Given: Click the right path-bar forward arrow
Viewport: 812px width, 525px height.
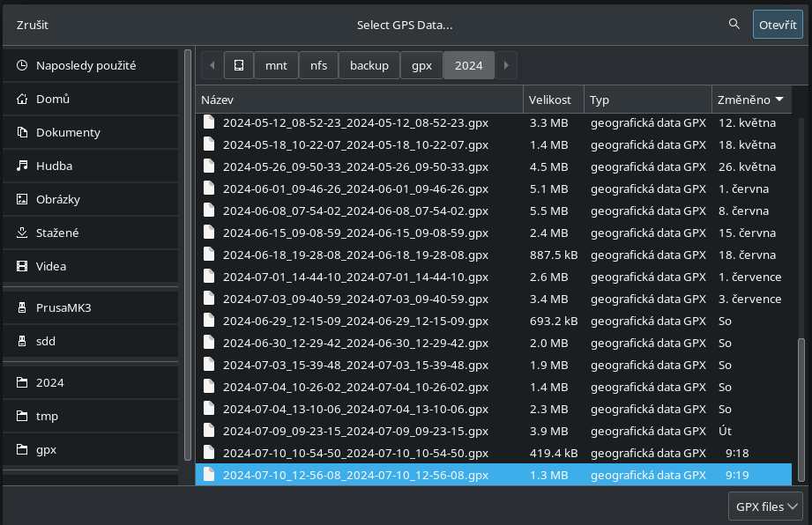Looking at the screenshot, I should [505, 65].
